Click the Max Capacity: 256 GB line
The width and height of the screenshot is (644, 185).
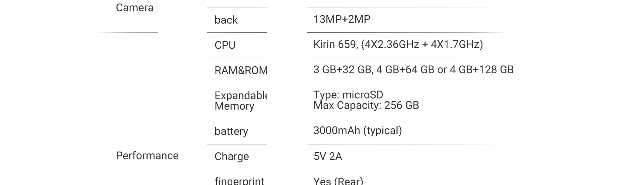pyautogui.click(x=366, y=105)
